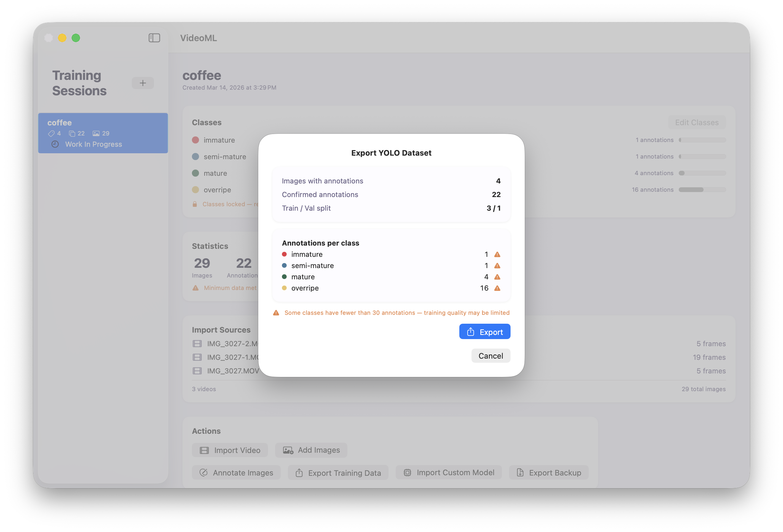
Task: Cancel the YOLO dataset export
Action: 490,356
